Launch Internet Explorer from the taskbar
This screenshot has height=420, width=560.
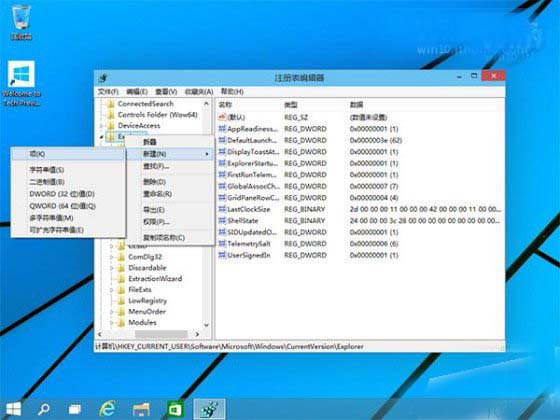[x=108, y=409]
